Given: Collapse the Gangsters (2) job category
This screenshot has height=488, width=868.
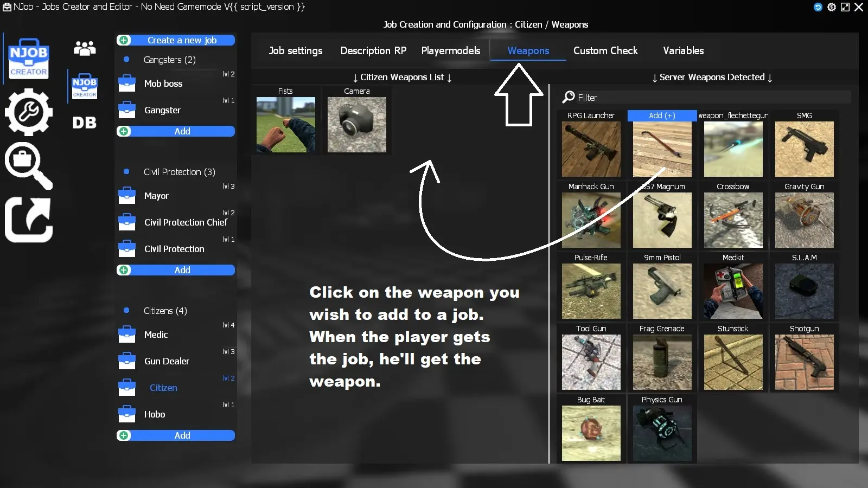Looking at the screenshot, I should [x=169, y=60].
